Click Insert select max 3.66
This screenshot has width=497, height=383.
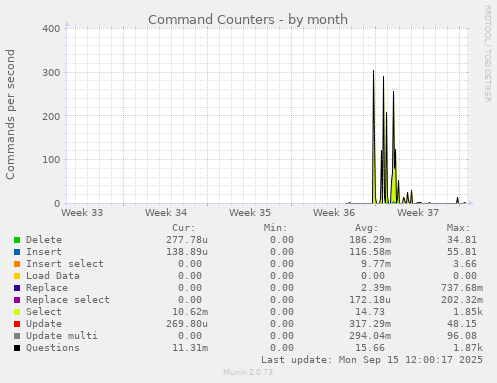point(465,264)
